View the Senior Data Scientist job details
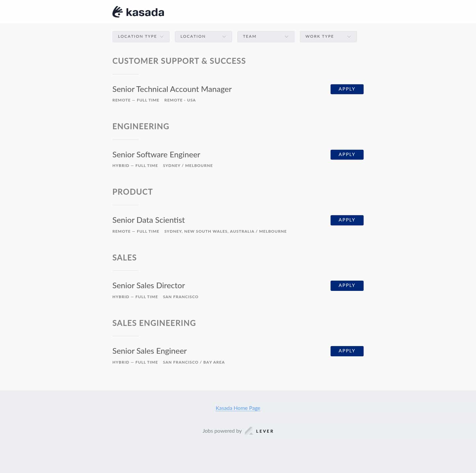This screenshot has height=473, width=476. pyautogui.click(x=148, y=220)
